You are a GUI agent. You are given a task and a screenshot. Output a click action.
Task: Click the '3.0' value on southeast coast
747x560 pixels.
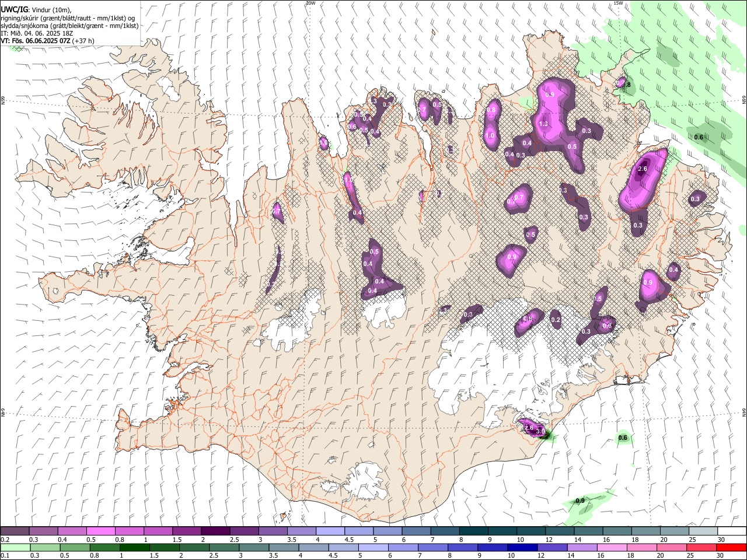[x=542, y=432]
